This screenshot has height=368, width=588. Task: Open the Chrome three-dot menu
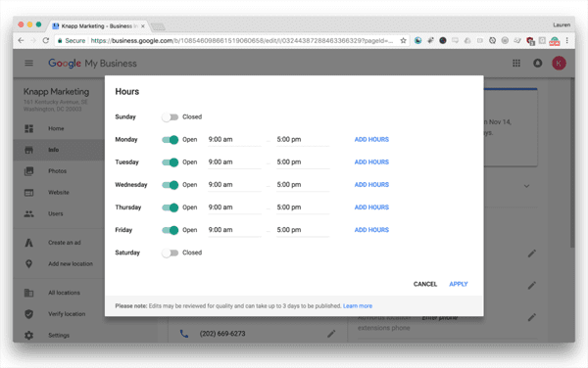pyautogui.click(x=567, y=40)
